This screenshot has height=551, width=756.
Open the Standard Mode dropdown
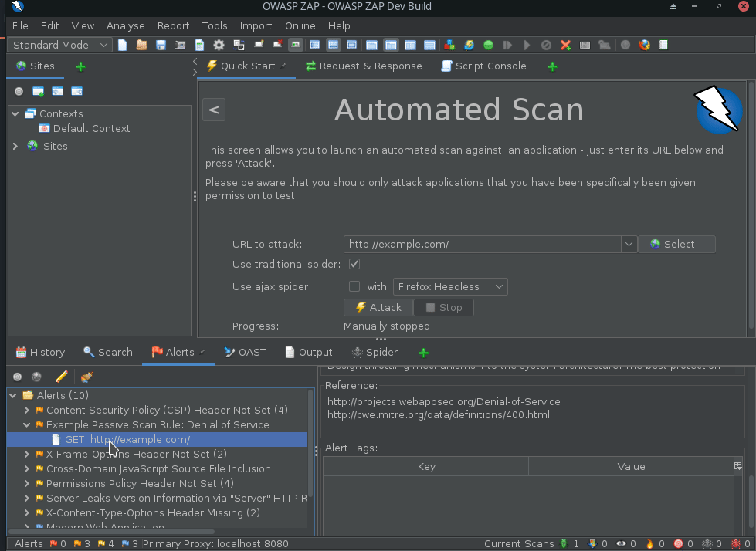click(60, 46)
